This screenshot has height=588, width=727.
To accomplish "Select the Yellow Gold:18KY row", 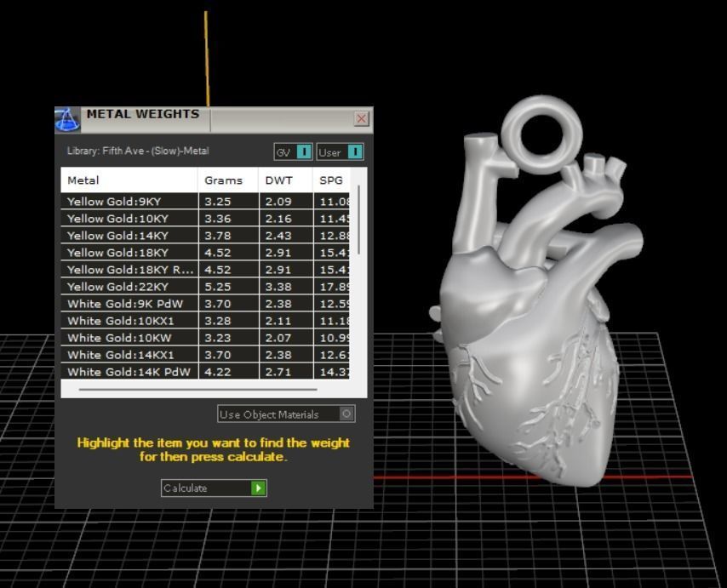I will point(205,253).
